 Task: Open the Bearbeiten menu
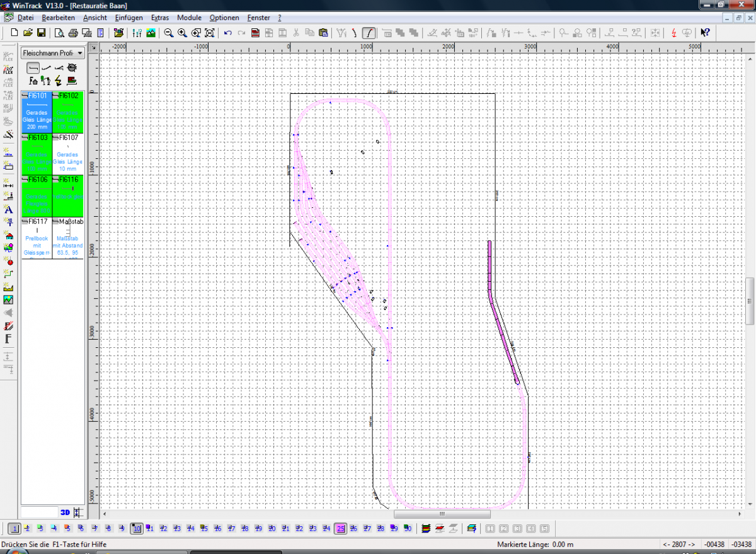[59, 18]
